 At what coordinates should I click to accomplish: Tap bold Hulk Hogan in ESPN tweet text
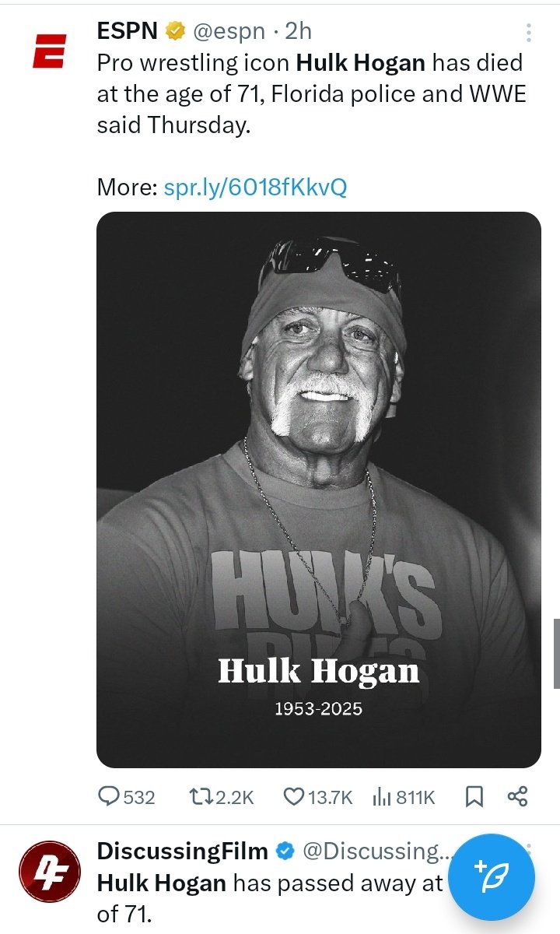pos(360,63)
